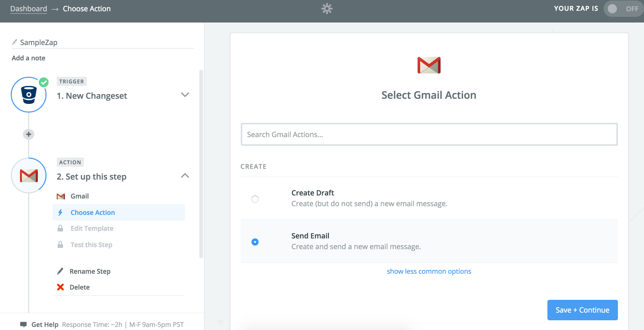Open the Edit Template step item
This screenshot has height=330, width=644.
(x=119, y=228)
